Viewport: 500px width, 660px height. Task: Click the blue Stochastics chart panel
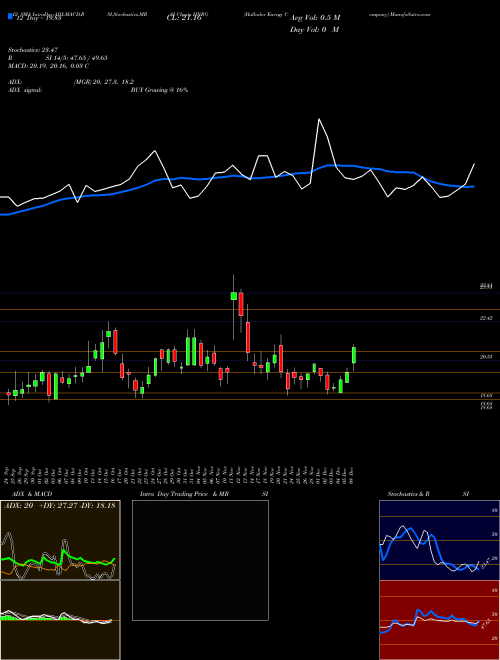click(439, 540)
